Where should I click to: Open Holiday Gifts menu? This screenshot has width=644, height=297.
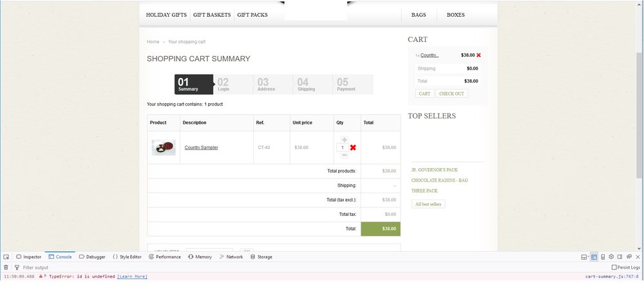click(166, 15)
